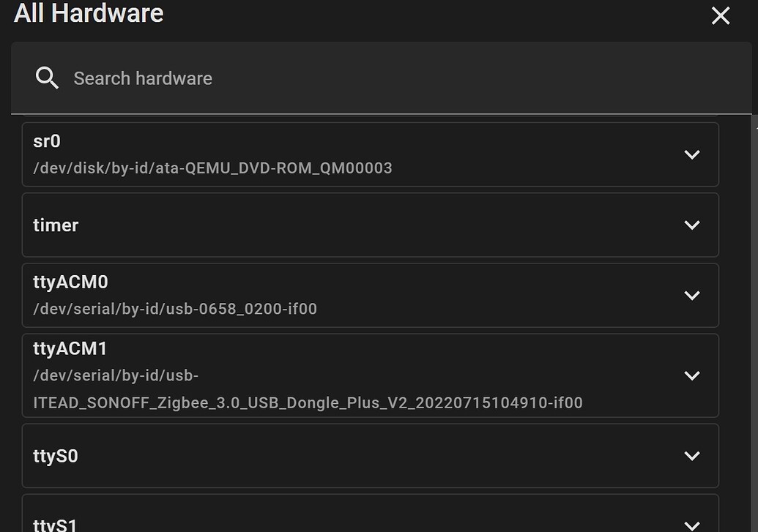Screen dimensions: 758x532
Task: Click the hardware list vertical scrollbar
Action: 754,323
